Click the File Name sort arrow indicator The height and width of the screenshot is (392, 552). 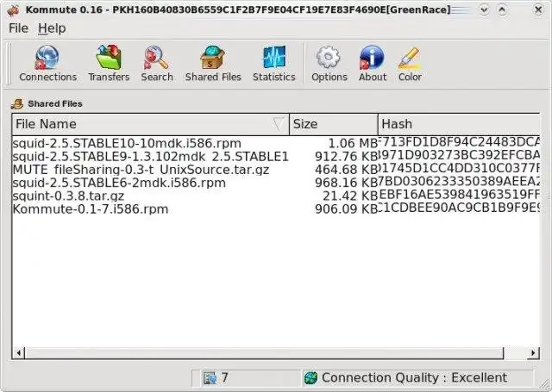(278, 124)
